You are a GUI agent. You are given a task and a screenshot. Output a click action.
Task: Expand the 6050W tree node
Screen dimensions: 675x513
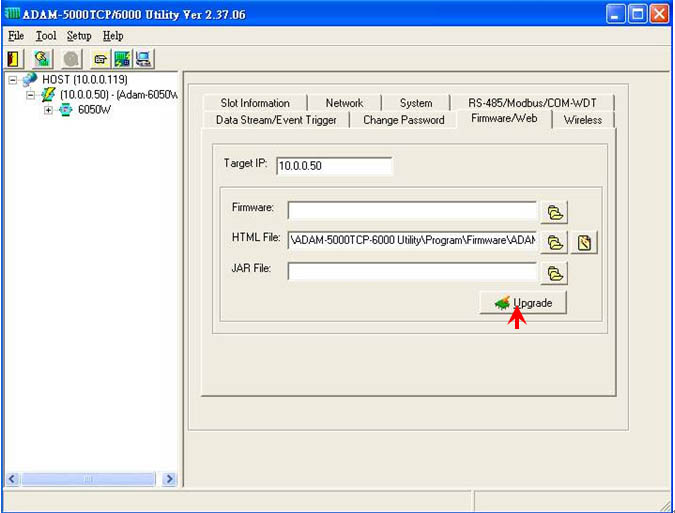click(x=48, y=110)
